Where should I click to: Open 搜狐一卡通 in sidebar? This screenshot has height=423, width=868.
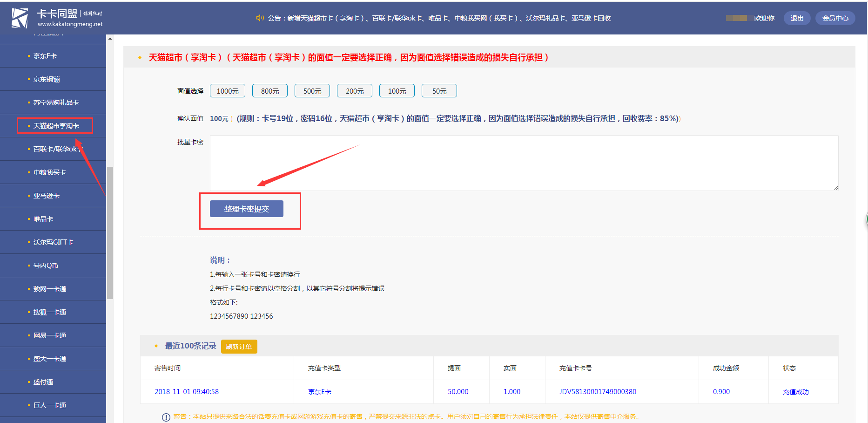[x=53, y=312]
